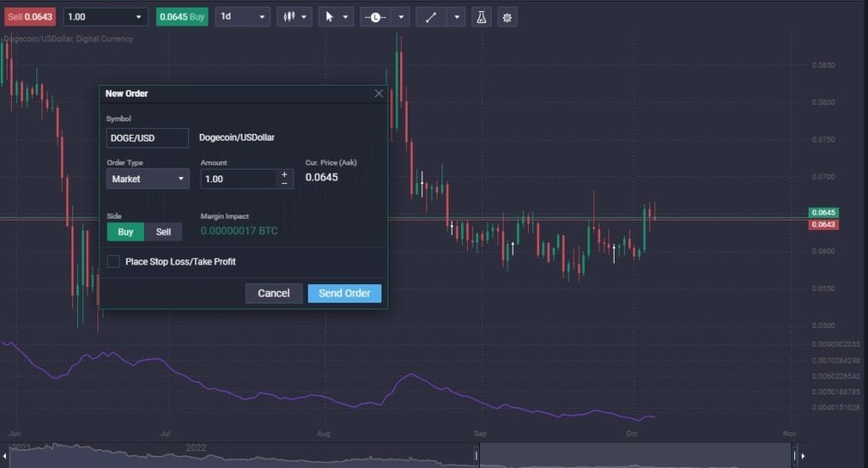This screenshot has width=868, height=468.
Task: Select the cursor pointer tool
Action: click(330, 17)
